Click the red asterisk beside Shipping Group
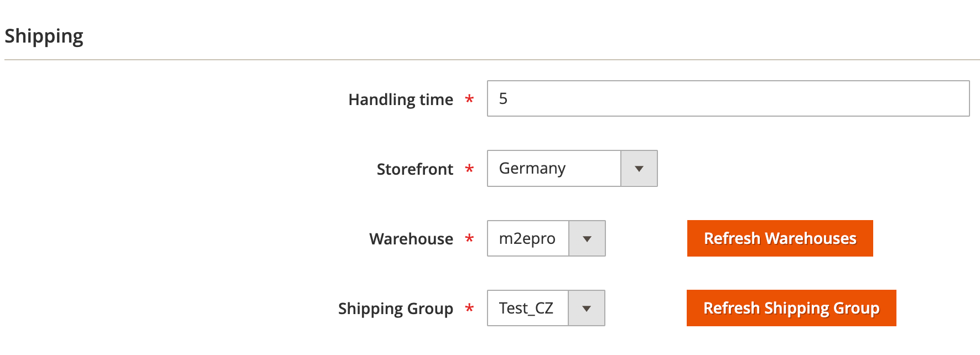This screenshot has width=980, height=355. click(x=469, y=308)
